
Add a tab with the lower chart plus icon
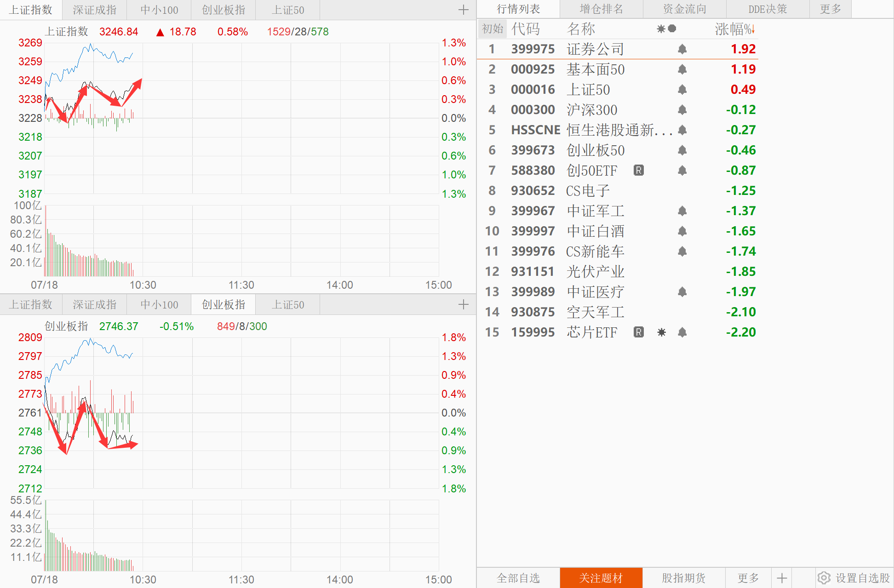tap(464, 304)
